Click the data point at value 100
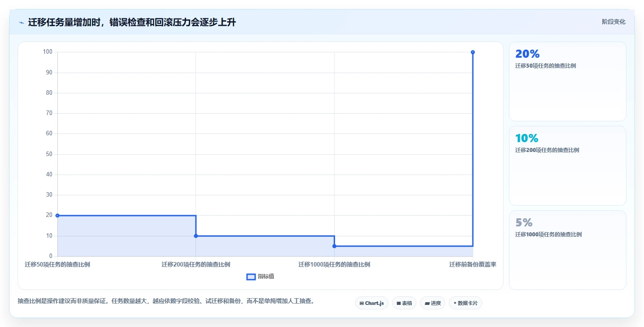 point(473,52)
